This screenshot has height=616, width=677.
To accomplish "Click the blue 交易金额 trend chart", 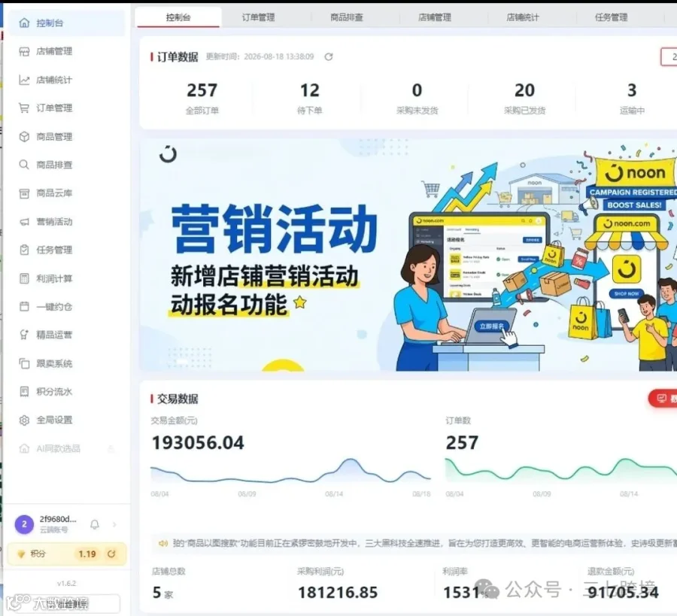I will coord(290,472).
